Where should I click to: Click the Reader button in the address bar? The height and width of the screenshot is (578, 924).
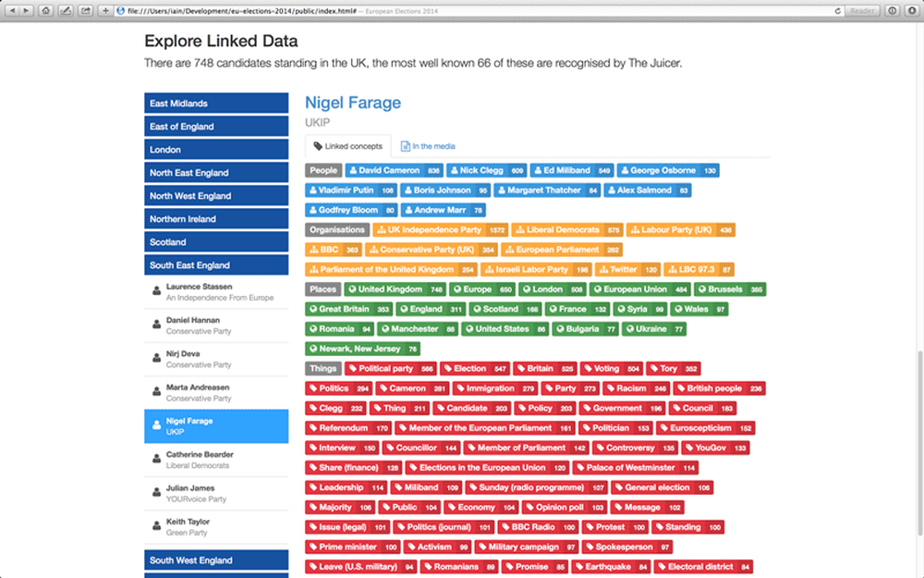pyautogui.click(x=862, y=10)
